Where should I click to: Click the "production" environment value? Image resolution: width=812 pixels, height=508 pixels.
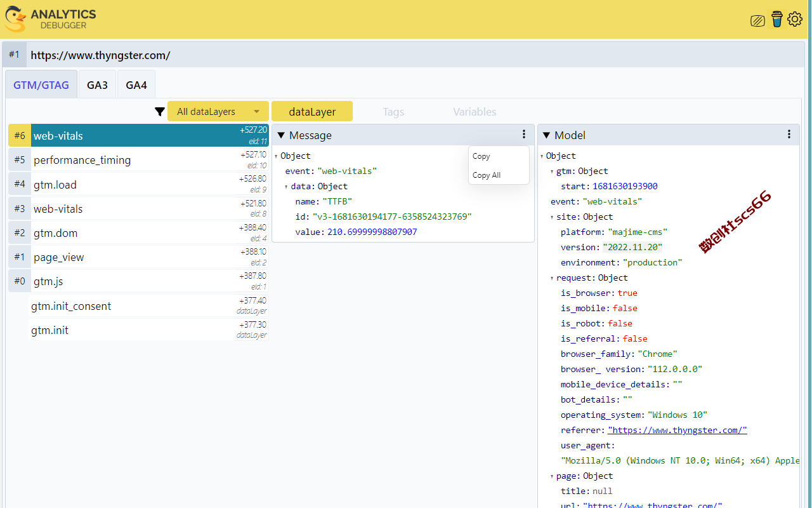point(653,262)
